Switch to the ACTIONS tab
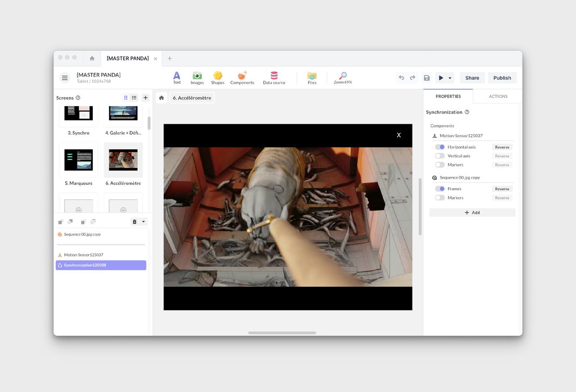 (x=498, y=96)
